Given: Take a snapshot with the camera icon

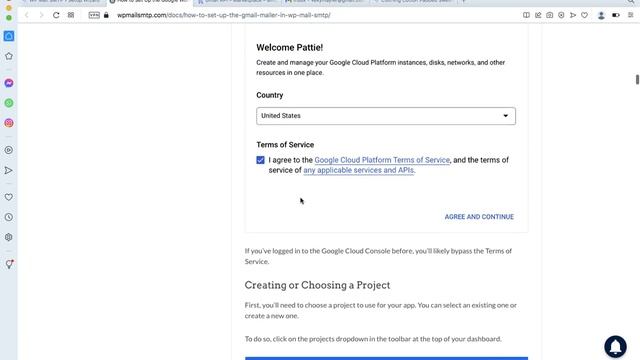Looking at the screenshot, I should (x=549, y=15).
